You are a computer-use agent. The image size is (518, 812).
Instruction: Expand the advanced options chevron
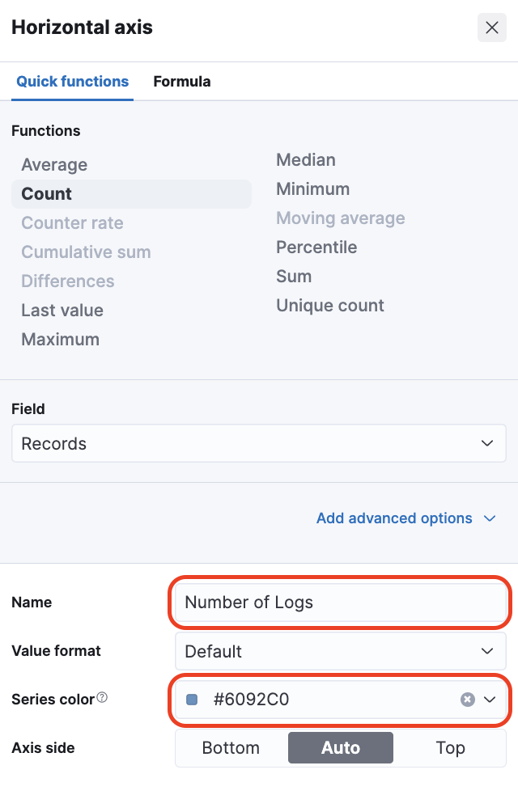[x=490, y=518]
